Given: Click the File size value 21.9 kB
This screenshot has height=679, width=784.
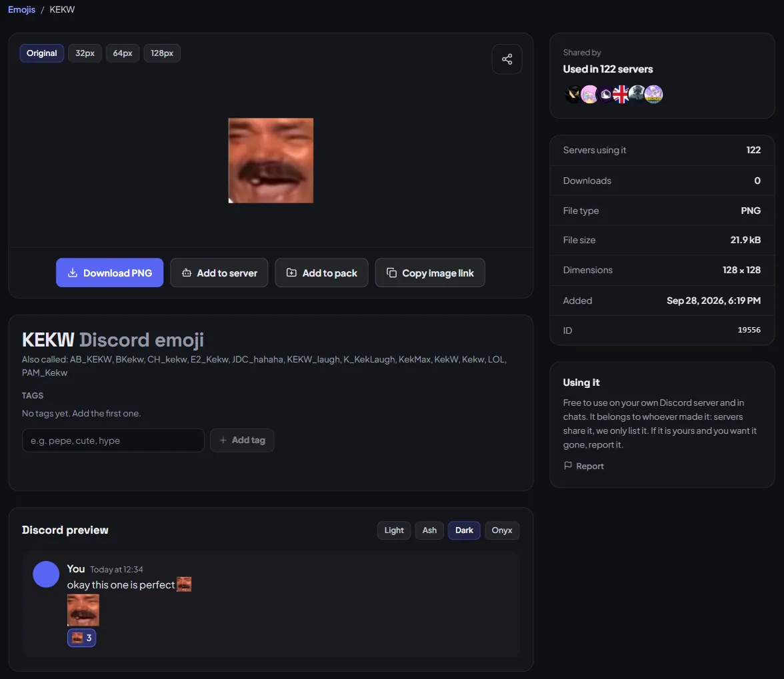Looking at the screenshot, I should tap(745, 240).
